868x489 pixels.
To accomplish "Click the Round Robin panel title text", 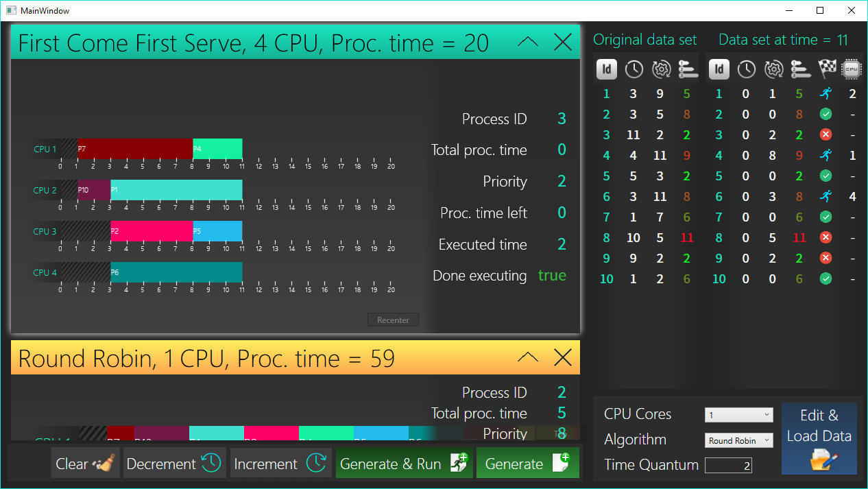I will pos(206,358).
